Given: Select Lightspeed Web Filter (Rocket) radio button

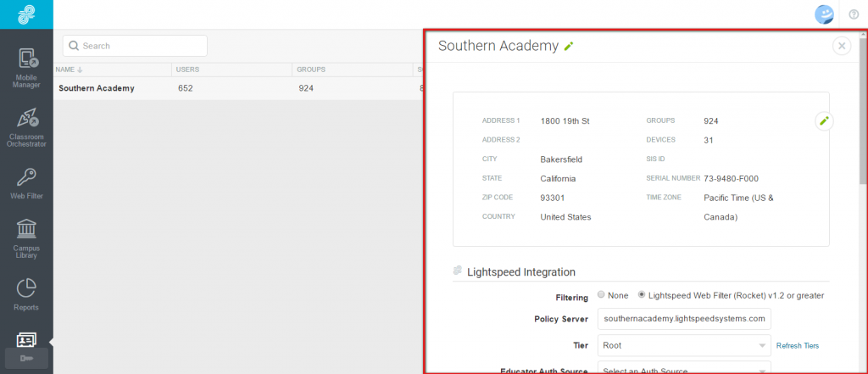Looking at the screenshot, I should (x=642, y=295).
